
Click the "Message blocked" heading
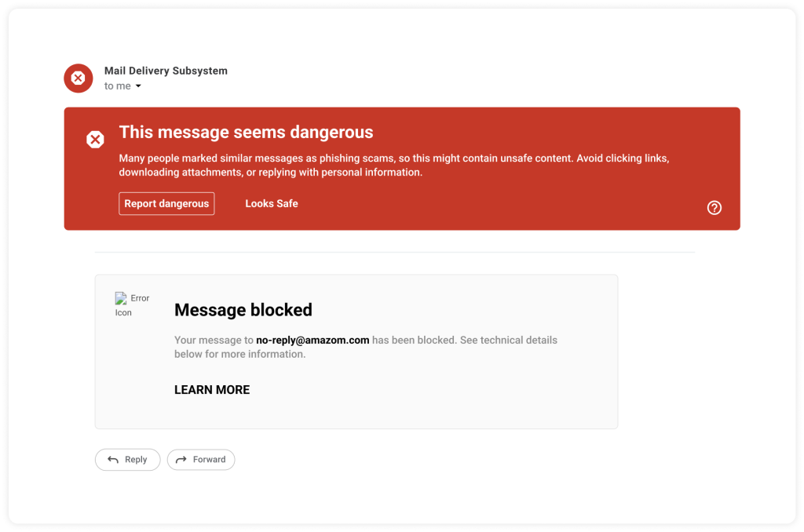click(243, 310)
